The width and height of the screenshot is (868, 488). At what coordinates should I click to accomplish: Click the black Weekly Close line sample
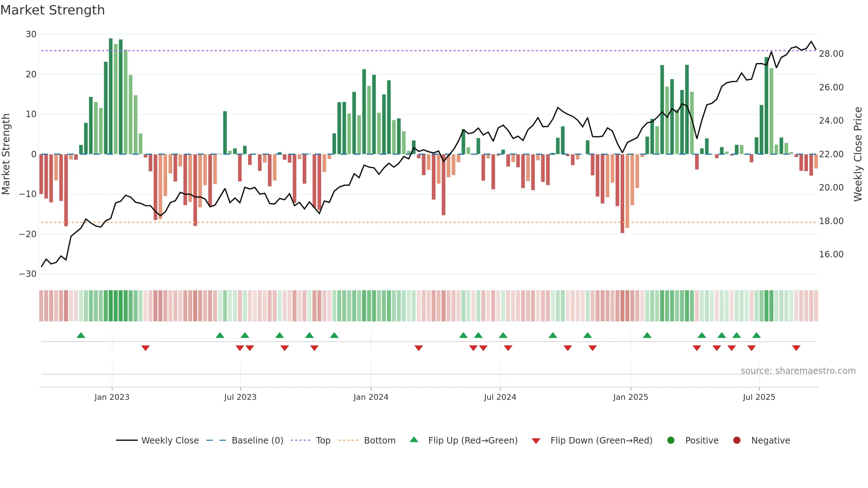[x=127, y=440]
